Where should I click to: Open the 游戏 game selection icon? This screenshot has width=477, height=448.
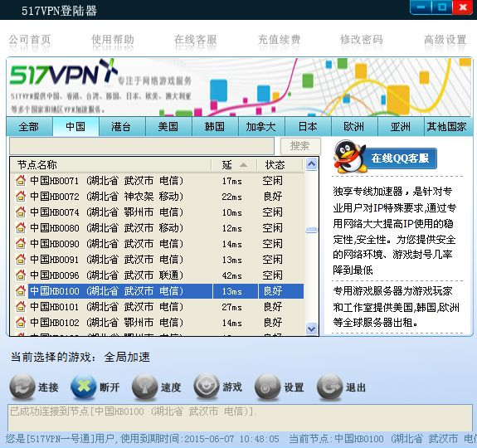207,387
